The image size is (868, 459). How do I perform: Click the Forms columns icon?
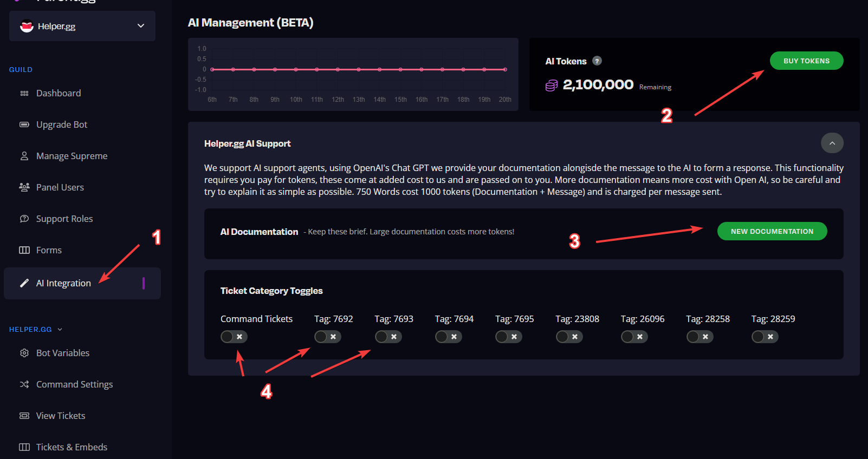[x=24, y=250]
